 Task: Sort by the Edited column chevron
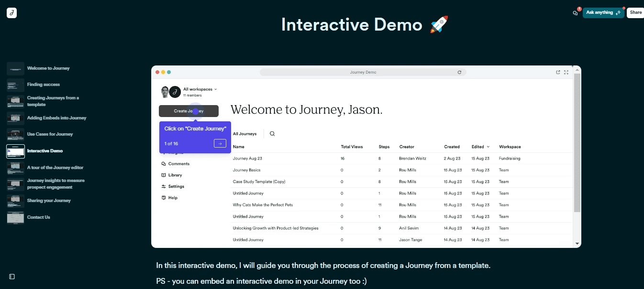[488, 147]
